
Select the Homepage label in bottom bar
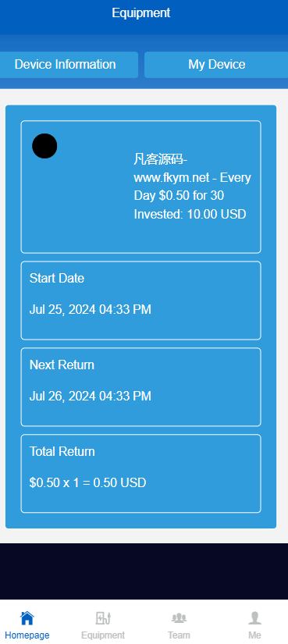[27, 635]
